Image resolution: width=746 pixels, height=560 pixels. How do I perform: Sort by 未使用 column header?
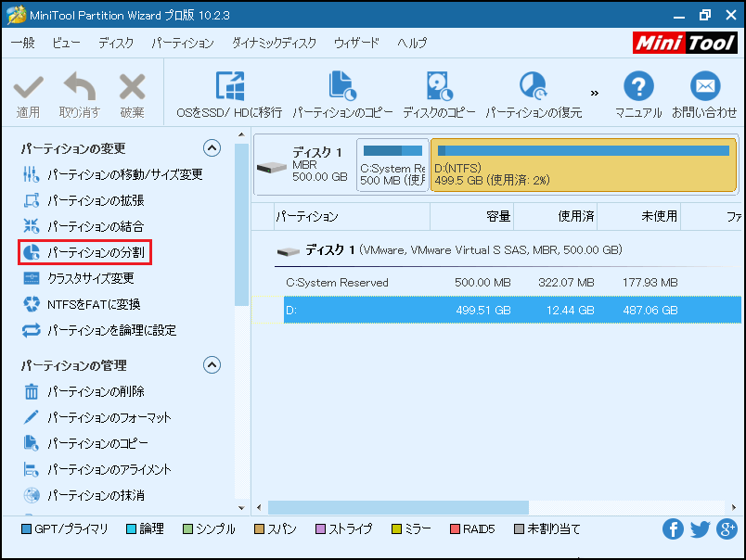click(639, 217)
